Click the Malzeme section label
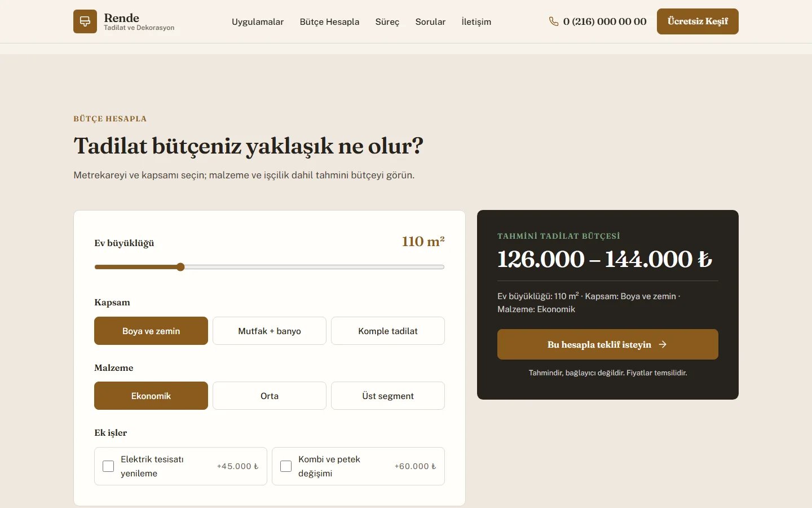Screen dimensions: 812x508 [114, 368]
